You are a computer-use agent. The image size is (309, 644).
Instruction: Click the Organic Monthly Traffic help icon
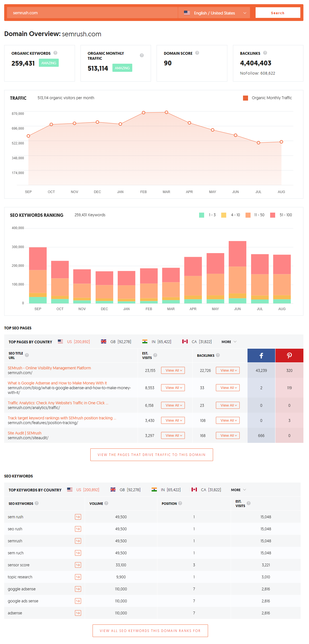142,55
